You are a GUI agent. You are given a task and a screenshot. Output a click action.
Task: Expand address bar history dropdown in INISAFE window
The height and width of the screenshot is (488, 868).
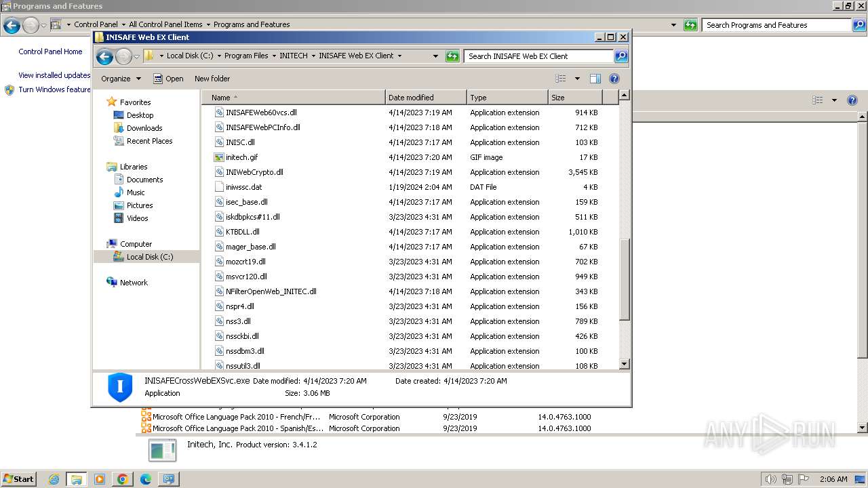pos(435,56)
